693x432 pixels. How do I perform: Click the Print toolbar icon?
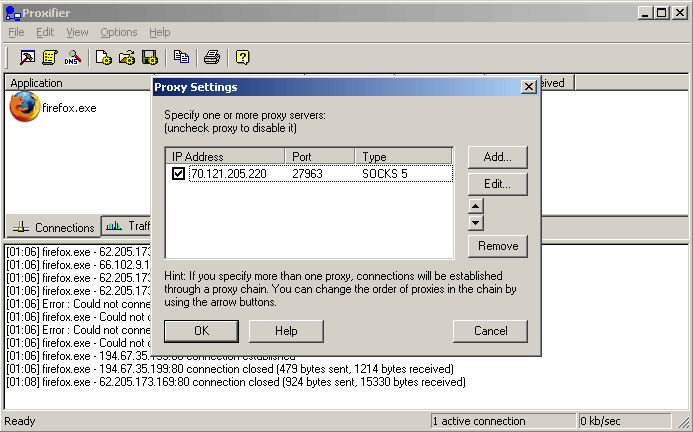click(212, 57)
